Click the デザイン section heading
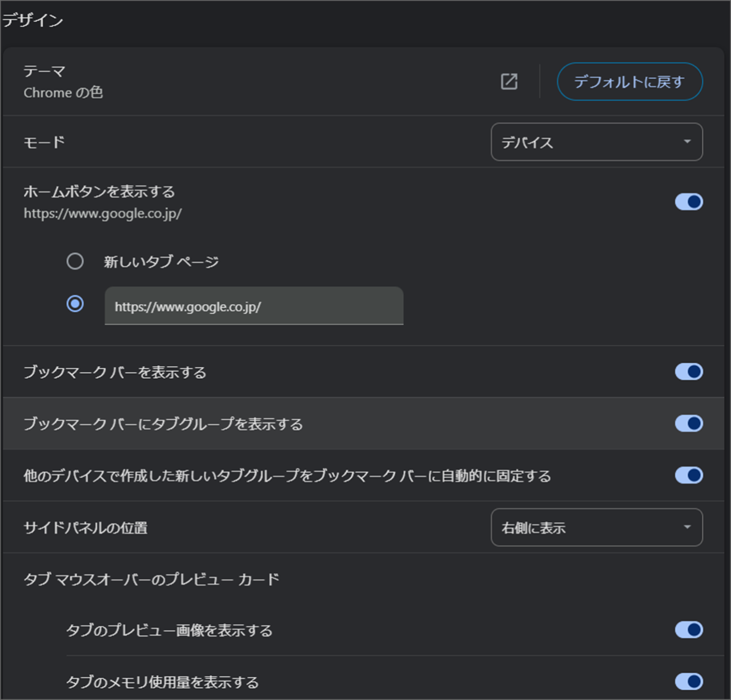 tap(33, 20)
